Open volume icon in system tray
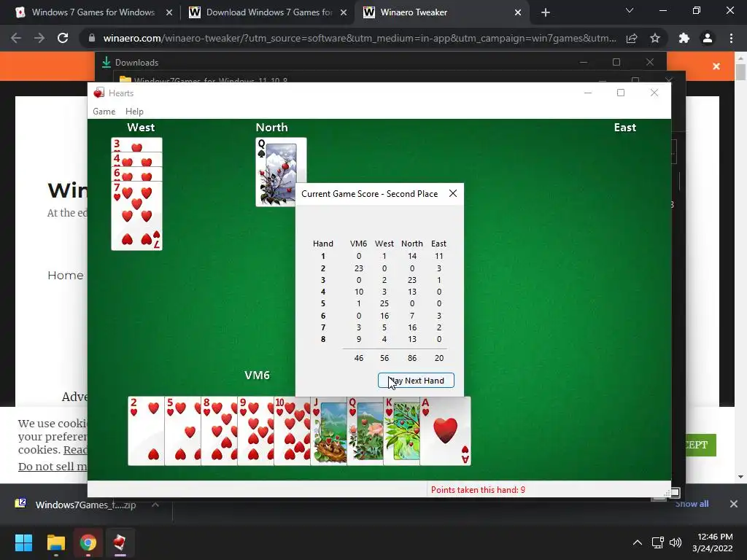 point(675,542)
